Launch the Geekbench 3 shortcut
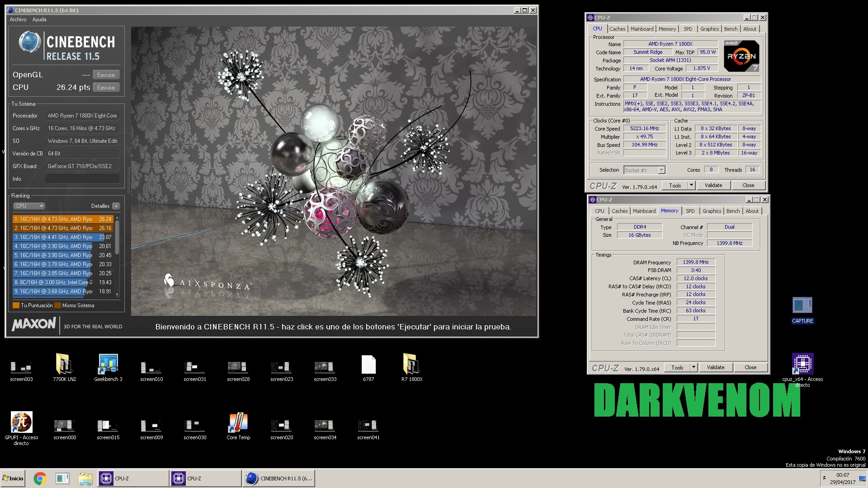The height and width of the screenshot is (488, 868). (x=108, y=368)
